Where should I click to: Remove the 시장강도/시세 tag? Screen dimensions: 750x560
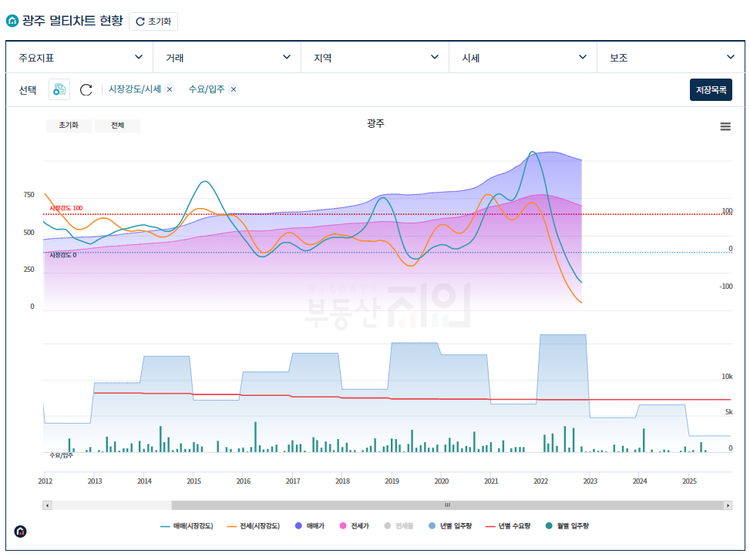click(170, 89)
